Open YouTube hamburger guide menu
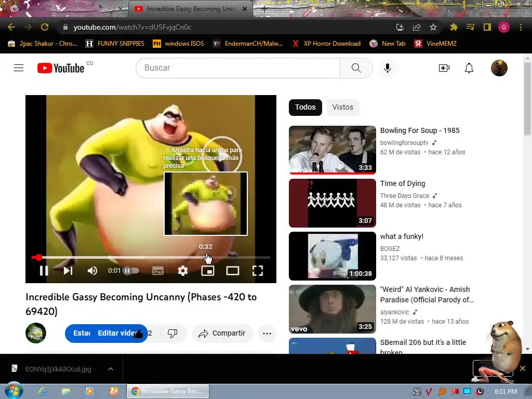This screenshot has width=532, height=399. tap(19, 68)
